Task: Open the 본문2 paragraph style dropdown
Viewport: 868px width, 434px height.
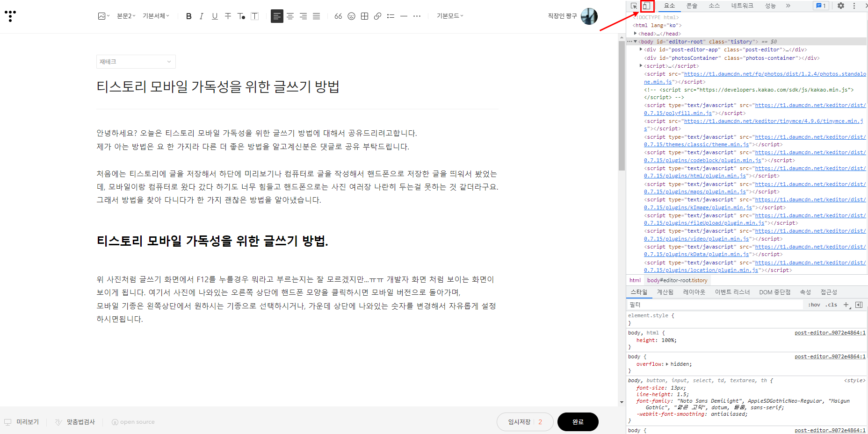Action: click(126, 16)
